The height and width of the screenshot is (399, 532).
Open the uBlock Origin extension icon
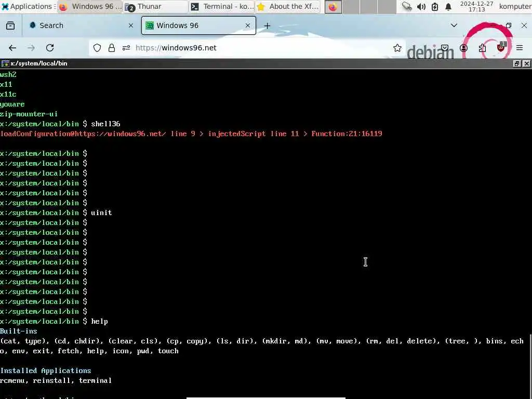coord(501,47)
